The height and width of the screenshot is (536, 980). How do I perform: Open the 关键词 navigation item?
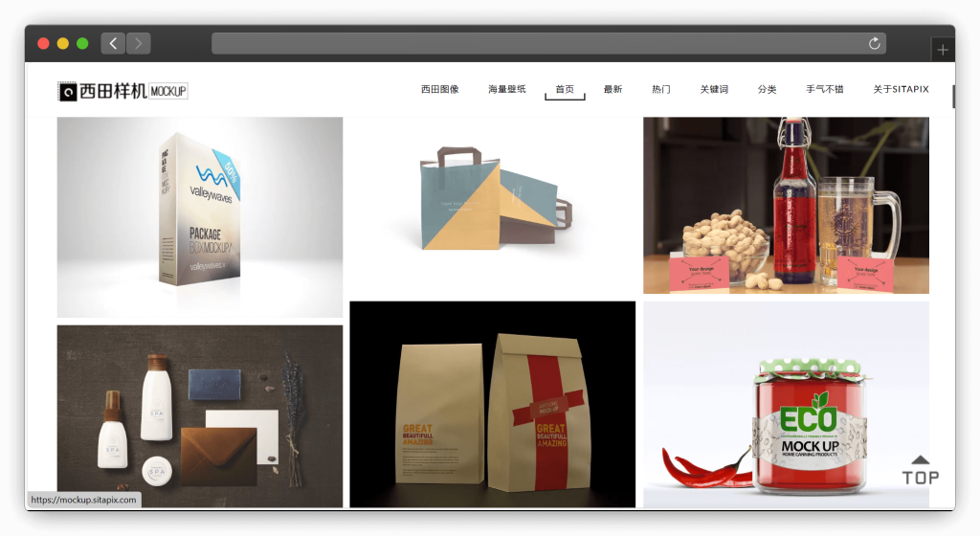713,89
